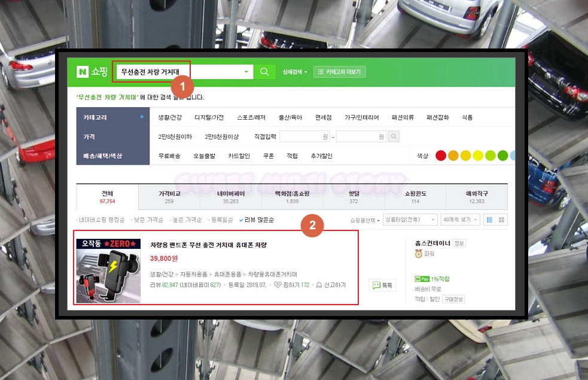Click the Naver N logo
The width and height of the screenshot is (588, 380).
[x=83, y=71]
